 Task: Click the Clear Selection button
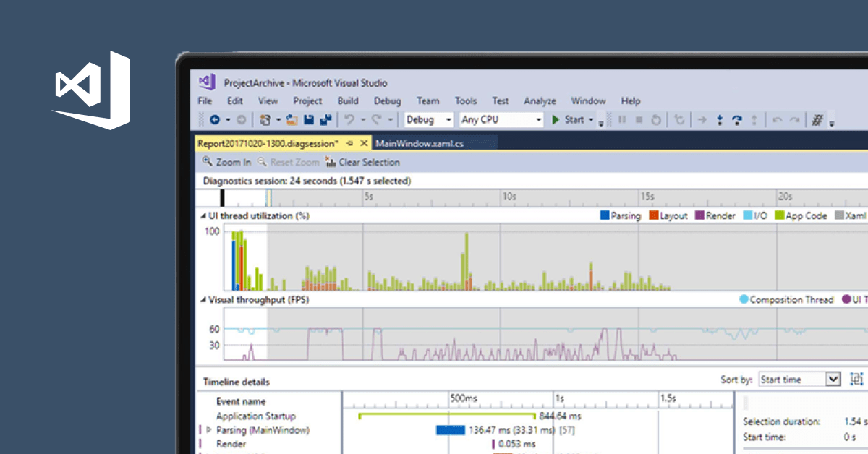[362, 162]
